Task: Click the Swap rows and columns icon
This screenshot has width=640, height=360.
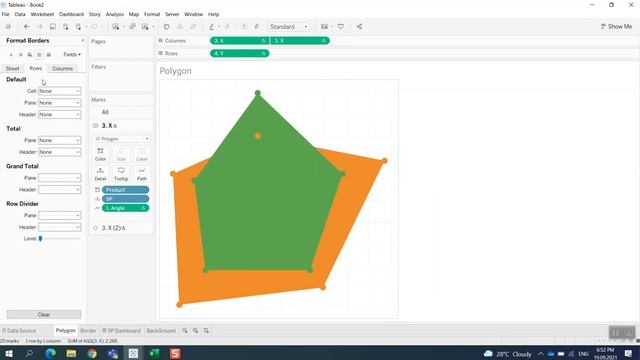Action: coord(167,27)
